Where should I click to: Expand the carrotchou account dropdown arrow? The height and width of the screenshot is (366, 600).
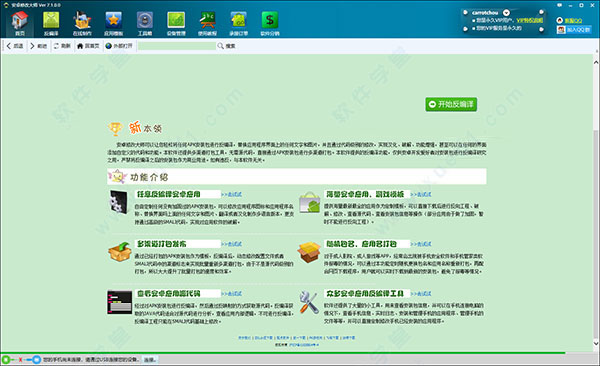[x=506, y=13]
